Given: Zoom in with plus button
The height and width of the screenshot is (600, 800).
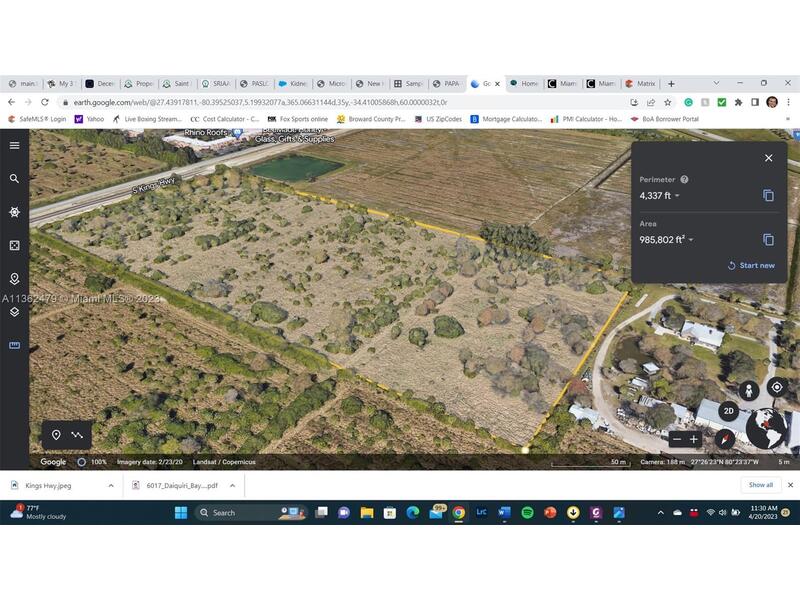Looking at the screenshot, I should click(693, 439).
